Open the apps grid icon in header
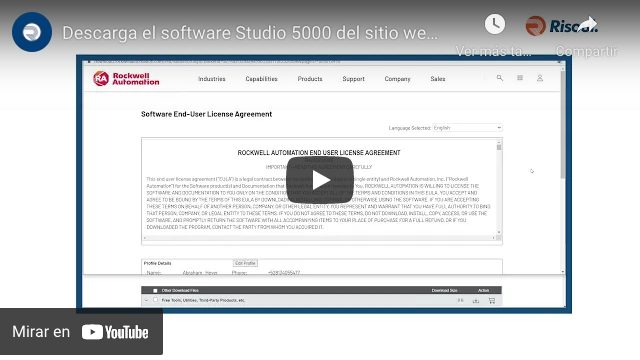The height and width of the screenshot is (360, 640). [x=520, y=78]
